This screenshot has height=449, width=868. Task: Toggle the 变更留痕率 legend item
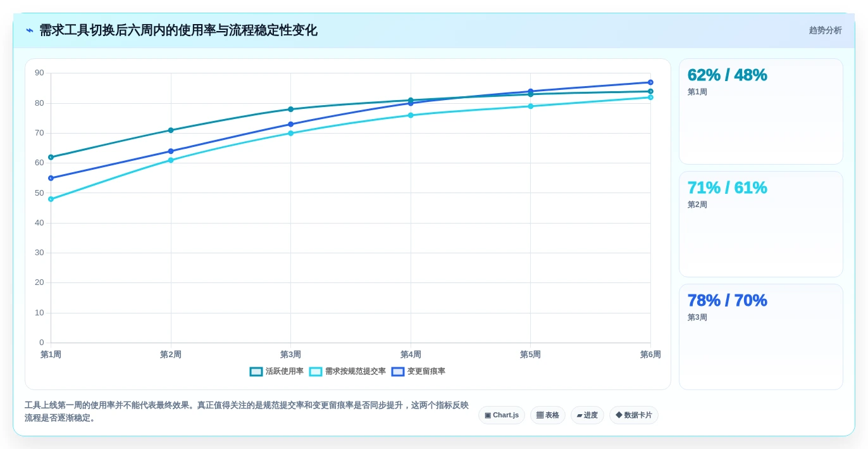pos(418,372)
